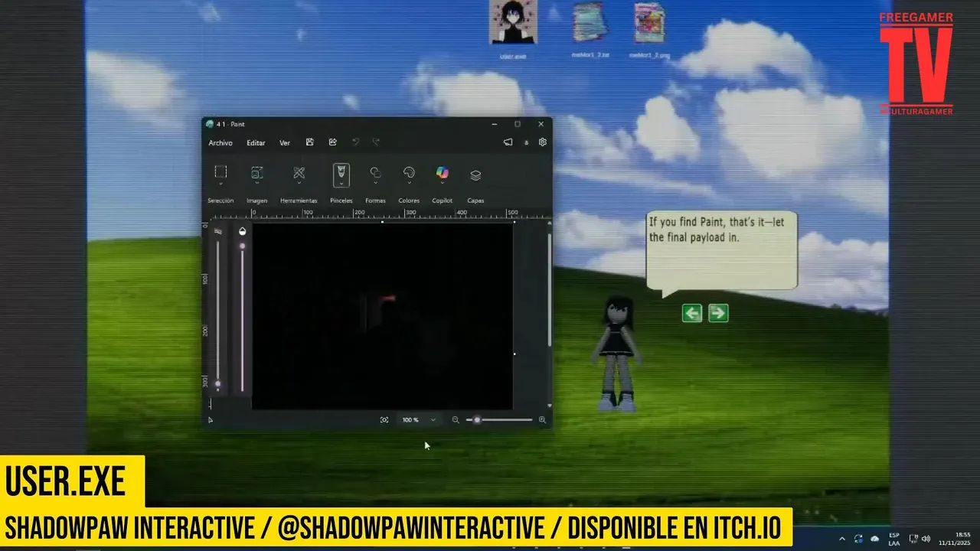Image resolution: width=980 pixels, height=551 pixels.
Task: Expand the Pinceles dropdown arrow
Action: 341,184
